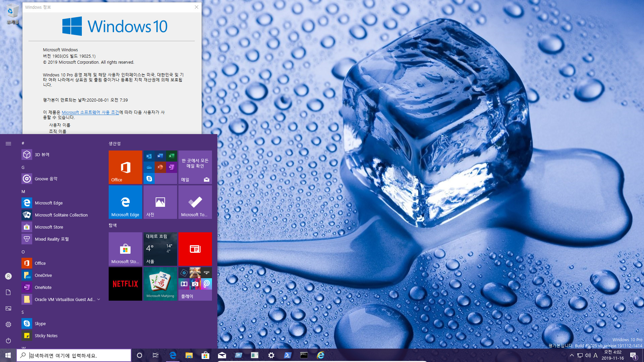Open the user account icon in Start sidebar
The height and width of the screenshot is (362, 644).
point(8,276)
